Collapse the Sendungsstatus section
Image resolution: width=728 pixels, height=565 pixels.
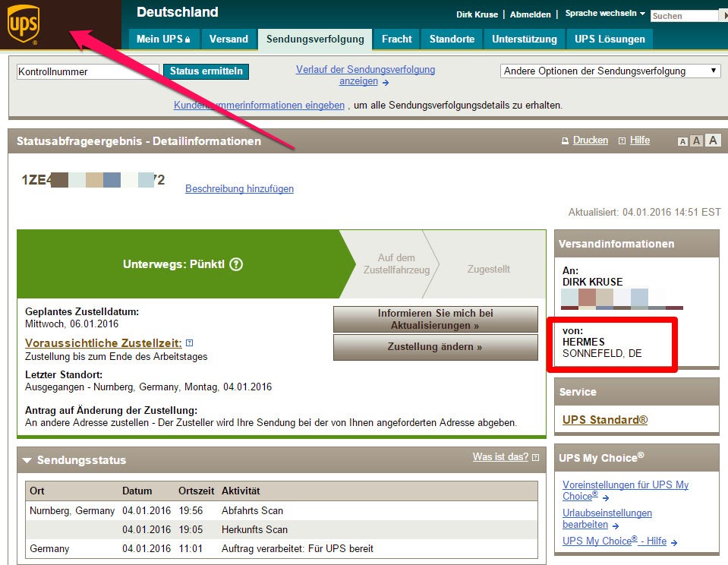pyautogui.click(x=27, y=460)
